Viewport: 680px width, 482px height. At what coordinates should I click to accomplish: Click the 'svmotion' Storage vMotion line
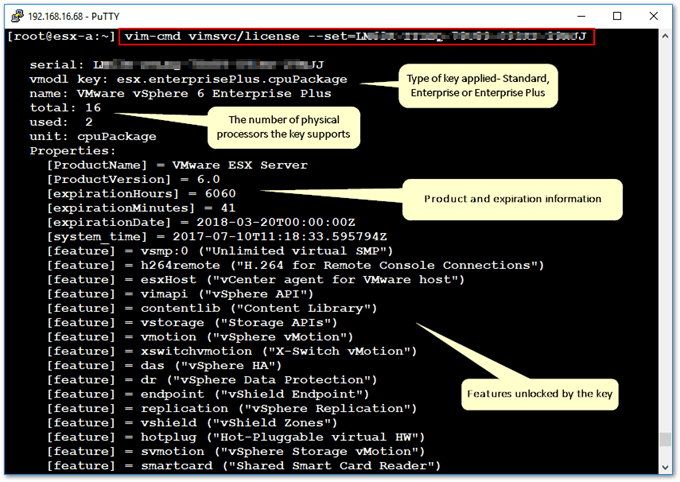coord(236,452)
